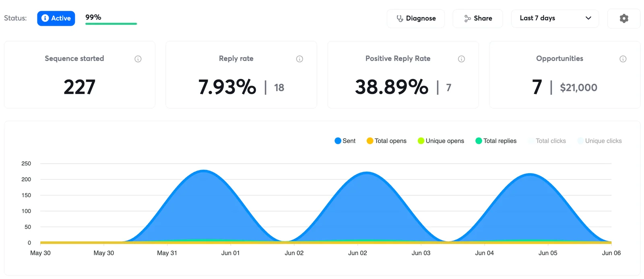Click the Active status badge
Screen dimensions: 644x279
tap(56, 18)
